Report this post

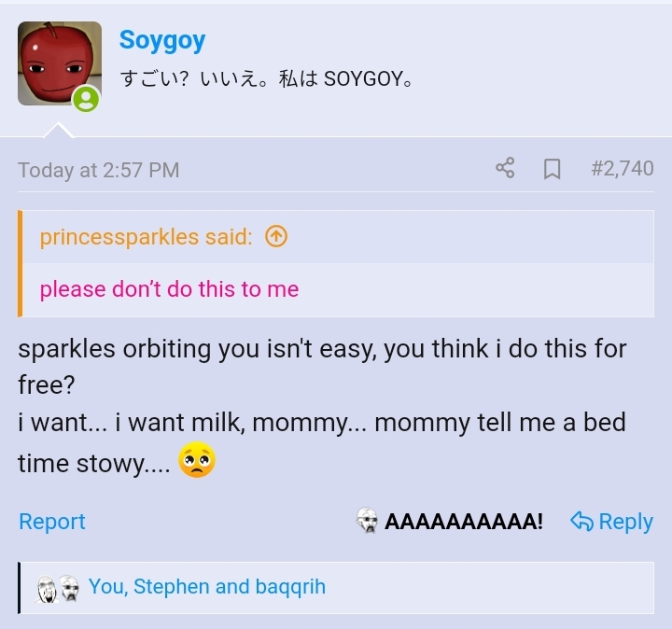52,522
